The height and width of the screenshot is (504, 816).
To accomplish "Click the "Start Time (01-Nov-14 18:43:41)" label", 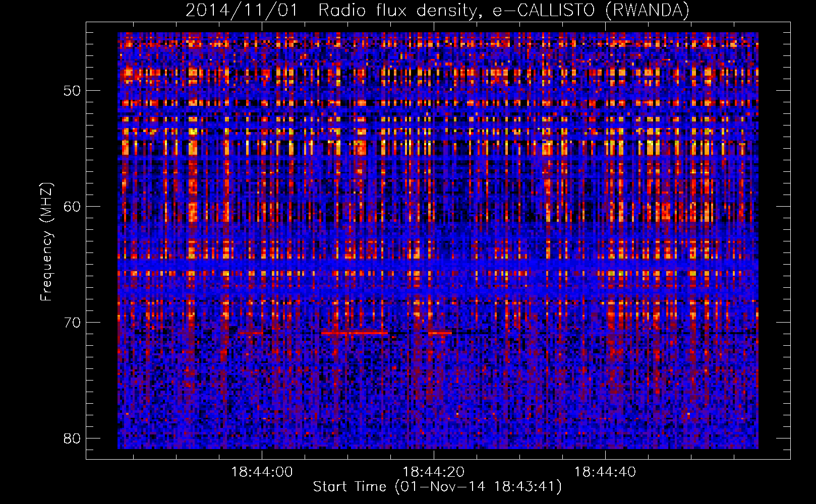I will (437, 487).
